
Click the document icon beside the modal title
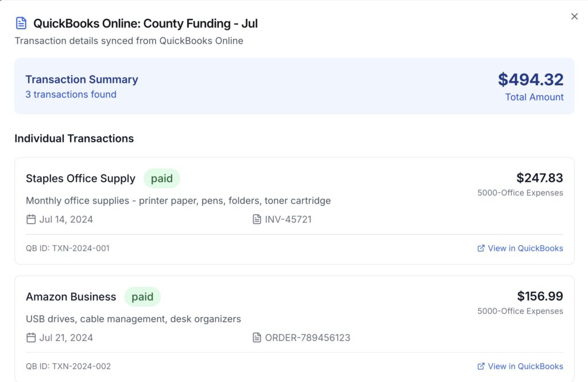click(x=21, y=22)
